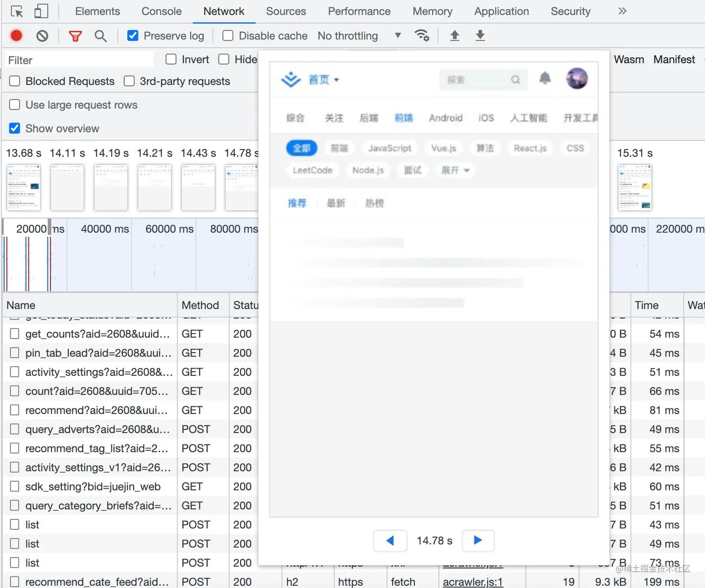
Task: Filter requests by Wasm type
Action: [x=629, y=60]
